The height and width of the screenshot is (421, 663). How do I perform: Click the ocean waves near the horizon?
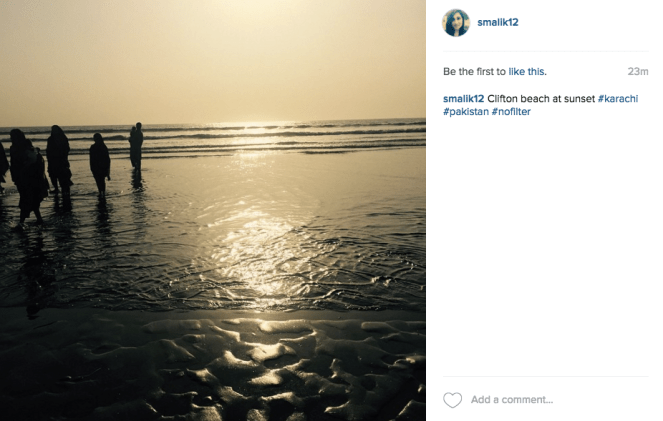coord(300,130)
